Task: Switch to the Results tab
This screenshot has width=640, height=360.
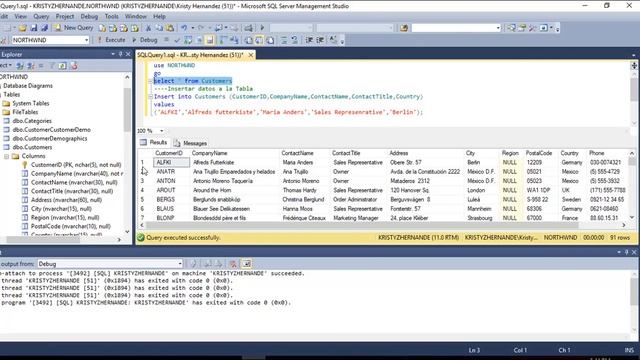Action: (x=154, y=142)
